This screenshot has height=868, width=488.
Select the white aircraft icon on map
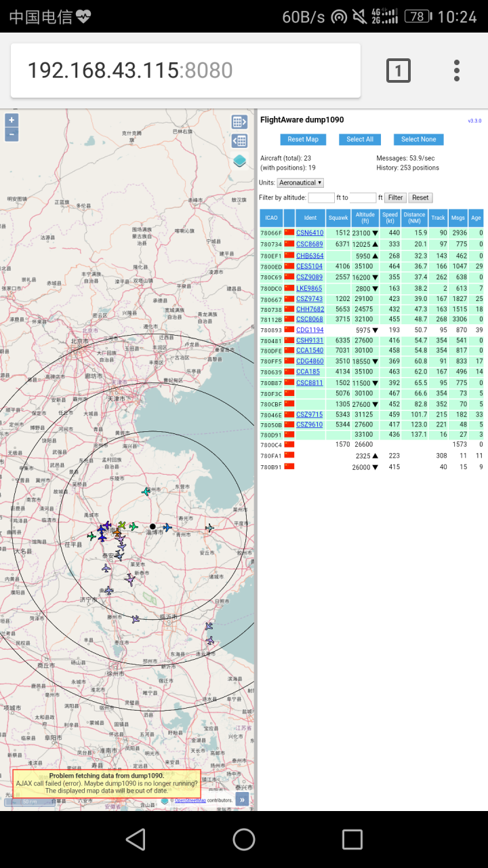tap(209, 527)
